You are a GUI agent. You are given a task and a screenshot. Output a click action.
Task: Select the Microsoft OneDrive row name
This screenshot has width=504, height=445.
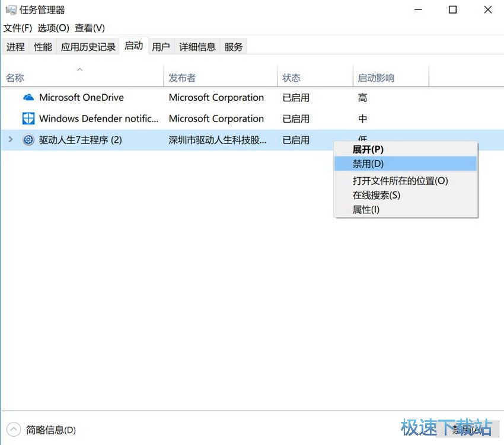pos(81,97)
